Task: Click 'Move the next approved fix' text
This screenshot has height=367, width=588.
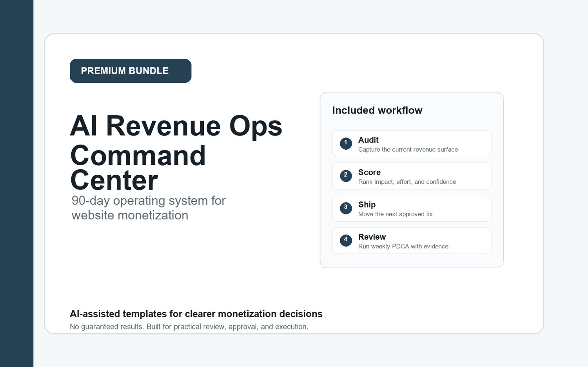Action: pos(396,214)
